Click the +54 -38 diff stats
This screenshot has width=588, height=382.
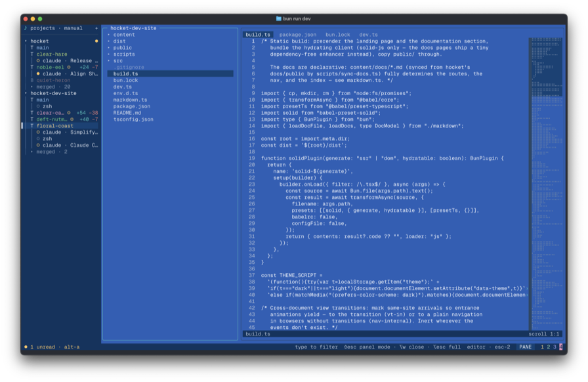click(x=87, y=113)
